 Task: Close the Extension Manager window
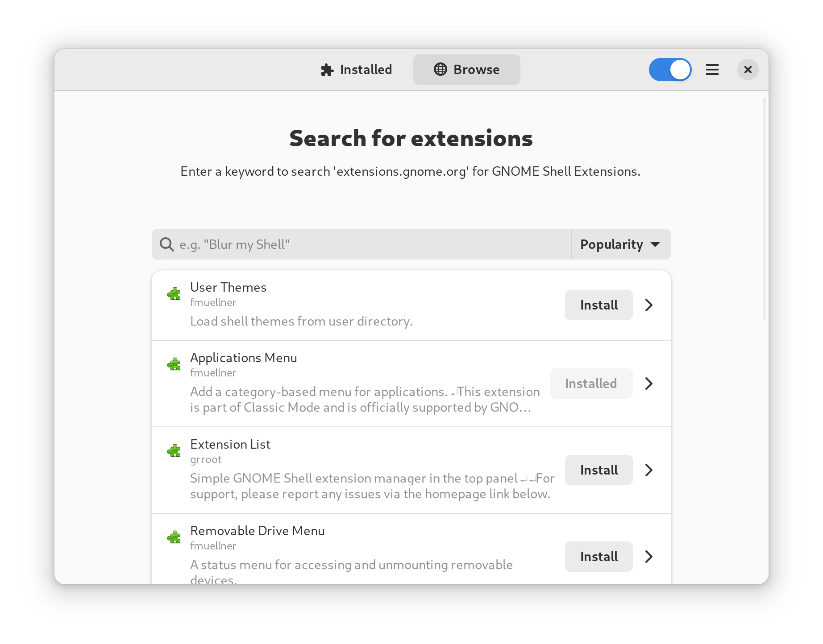pyautogui.click(x=748, y=70)
